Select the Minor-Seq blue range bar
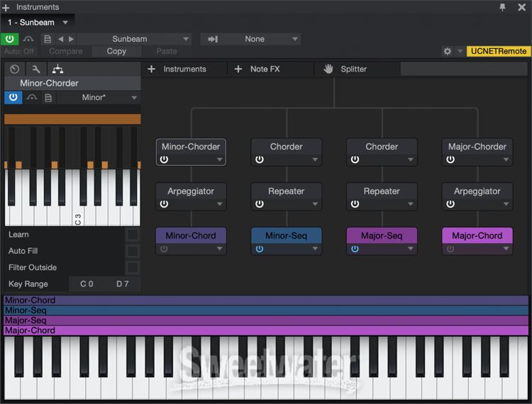The height and width of the screenshot is (404, 532). [x=266, y=310]
